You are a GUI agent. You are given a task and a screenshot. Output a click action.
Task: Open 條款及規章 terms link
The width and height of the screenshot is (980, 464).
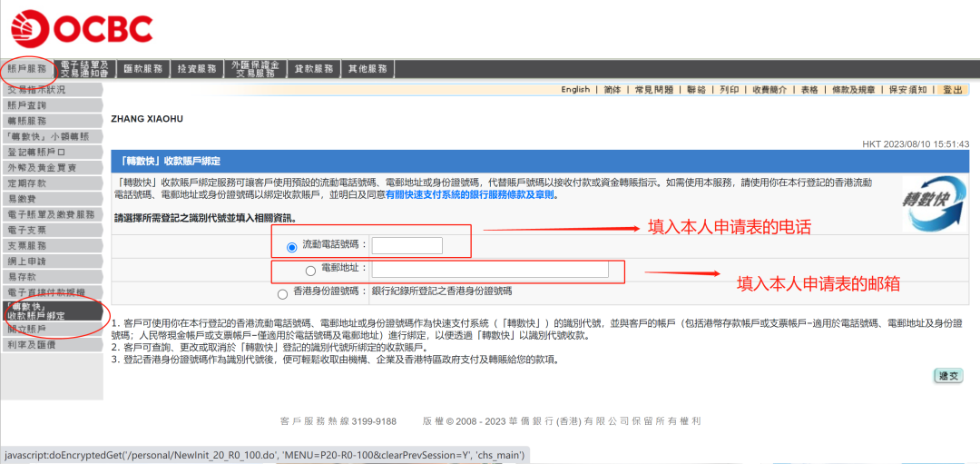pos(853,89)
